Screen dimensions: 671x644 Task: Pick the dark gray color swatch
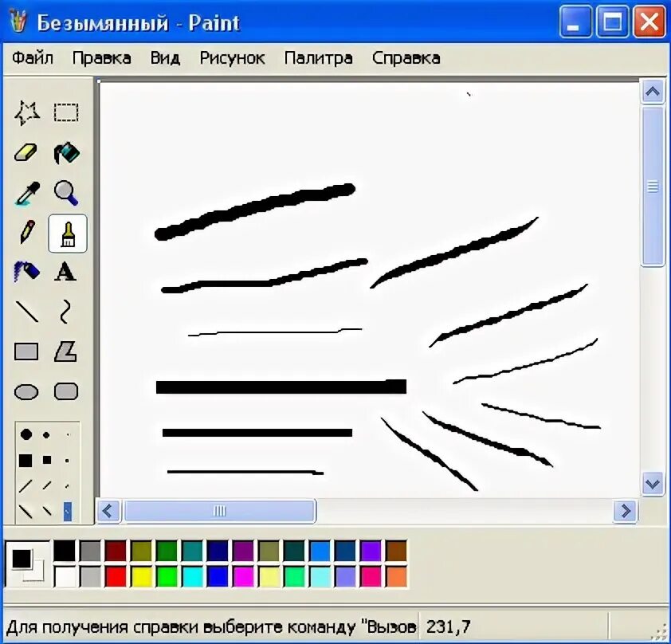(x=90, y=551)
